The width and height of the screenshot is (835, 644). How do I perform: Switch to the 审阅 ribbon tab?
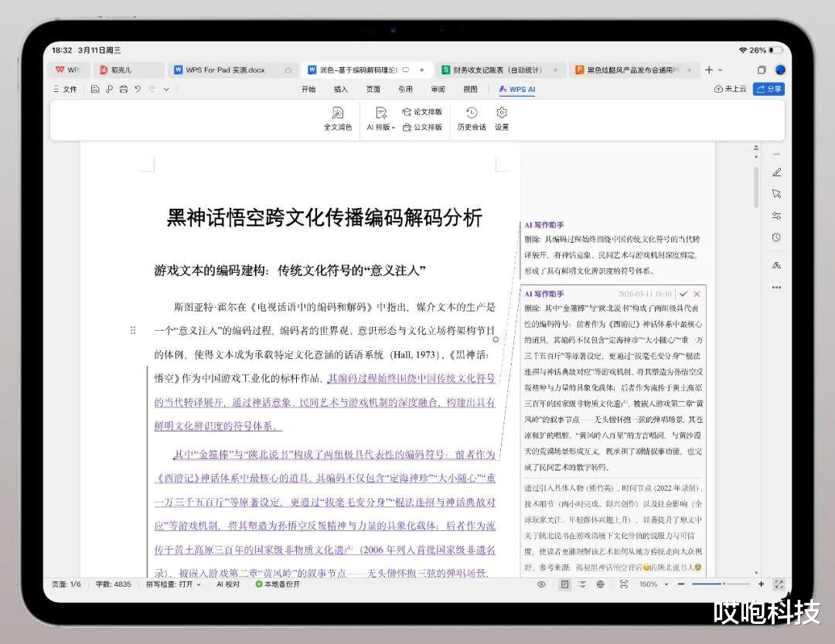[438, 89]
